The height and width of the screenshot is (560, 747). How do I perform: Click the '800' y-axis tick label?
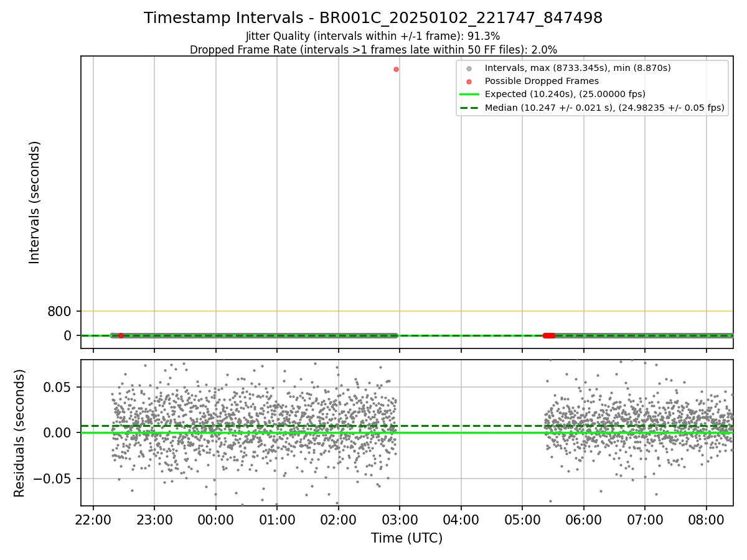pyautogui.click(x=60, y=312)
